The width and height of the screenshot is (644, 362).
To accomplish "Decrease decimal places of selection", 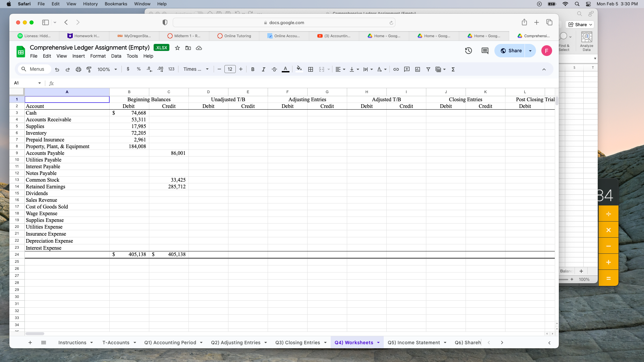I will (150, 69).
